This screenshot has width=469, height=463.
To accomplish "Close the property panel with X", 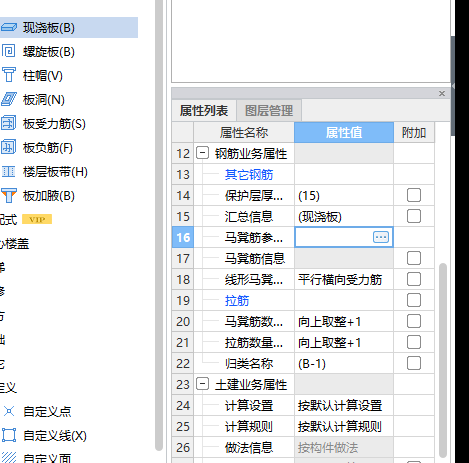I will [x=442, y=94].
